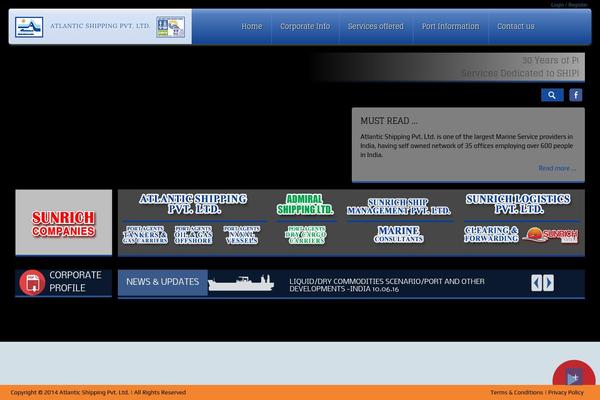Open the Liquid/Dry Commodities Scenario news headline
This screenshot has height=400, width=600.
pos(387,285)
